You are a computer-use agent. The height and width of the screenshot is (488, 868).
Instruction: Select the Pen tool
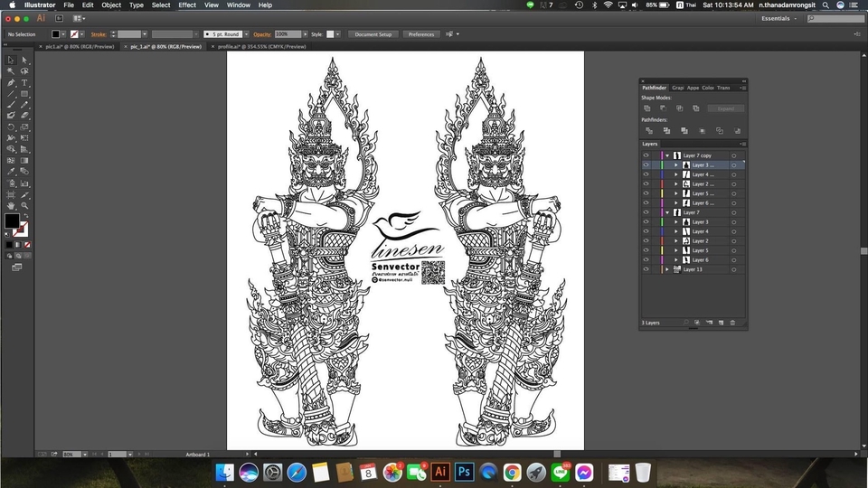coord(11,82)
